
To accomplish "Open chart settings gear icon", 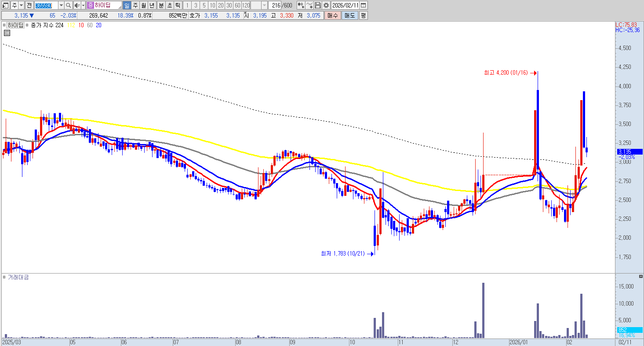I will click(x=326, y=5).
